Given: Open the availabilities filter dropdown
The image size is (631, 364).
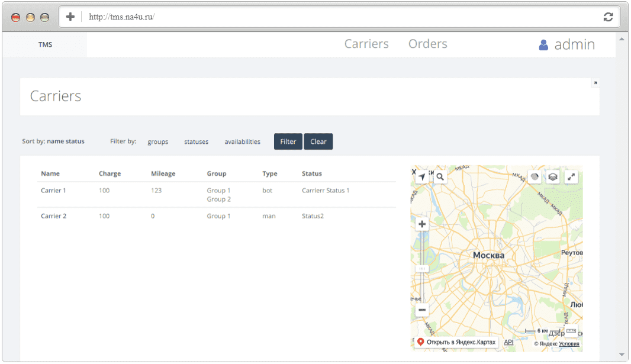Looking at the screenshot, I should pyautogui.click(x=242, y=141).
